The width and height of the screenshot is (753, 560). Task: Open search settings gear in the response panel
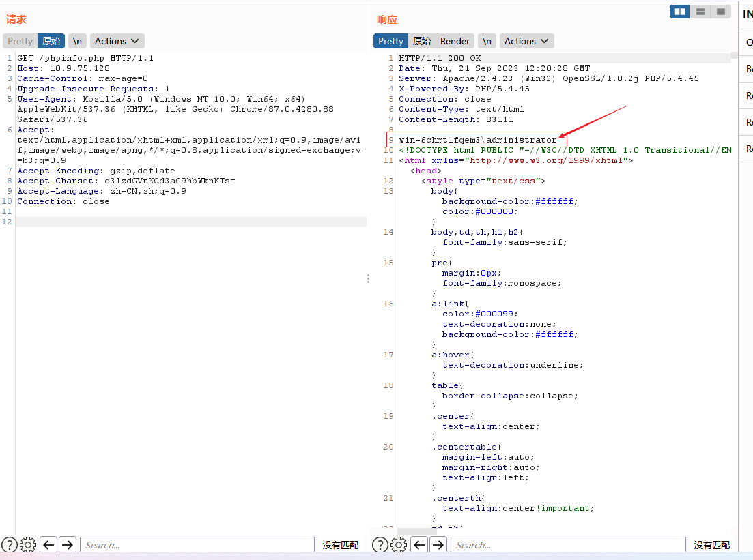[x=399, y=544]
